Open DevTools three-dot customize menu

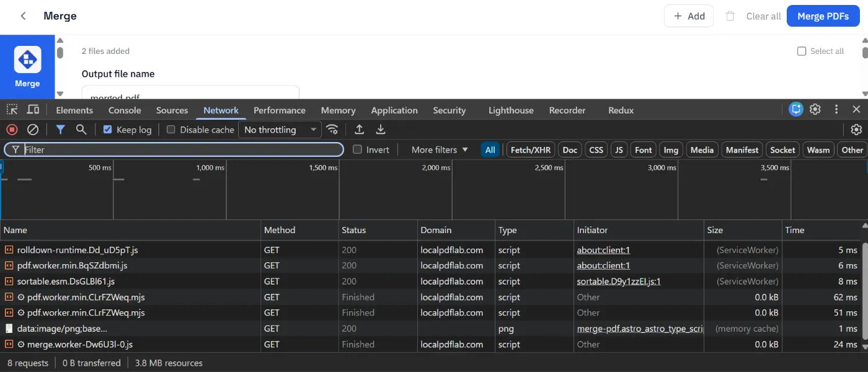836,109
